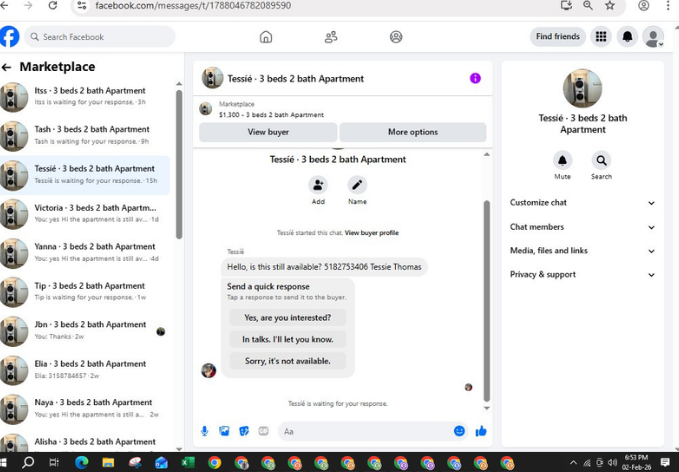Expand Chat members section
Viewport: 679px width, 472px height.
point(582,227)
